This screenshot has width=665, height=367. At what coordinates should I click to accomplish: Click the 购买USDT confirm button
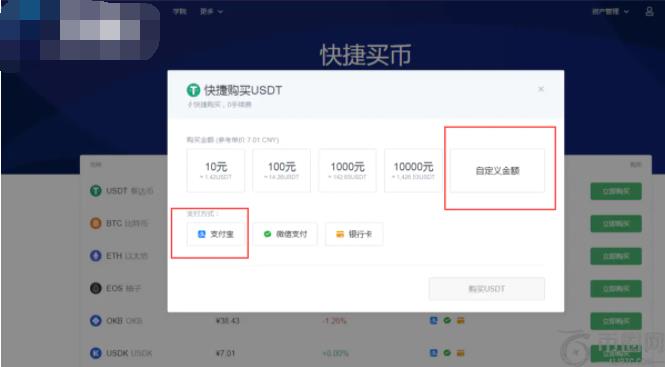pyautogui.click(x=487, y=289)
